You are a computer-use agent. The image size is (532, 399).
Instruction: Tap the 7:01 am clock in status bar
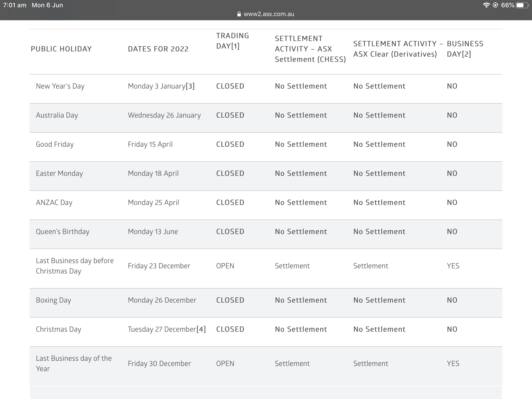pos(15,5)
